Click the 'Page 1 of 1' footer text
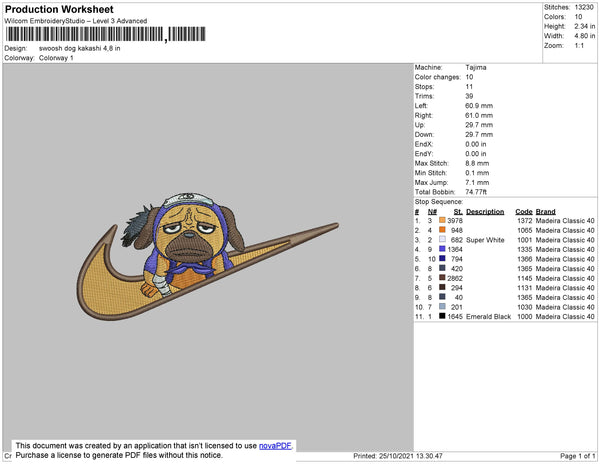 tap(577, 456)
